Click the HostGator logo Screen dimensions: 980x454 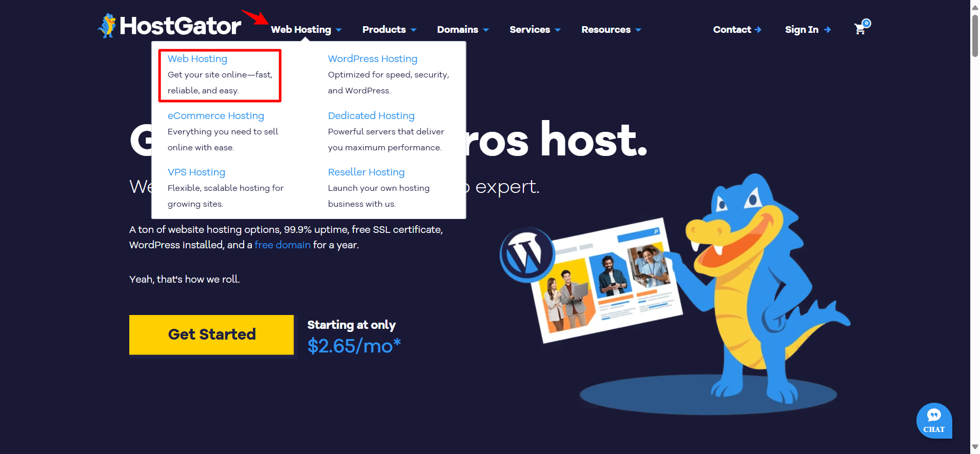(169, 26)
